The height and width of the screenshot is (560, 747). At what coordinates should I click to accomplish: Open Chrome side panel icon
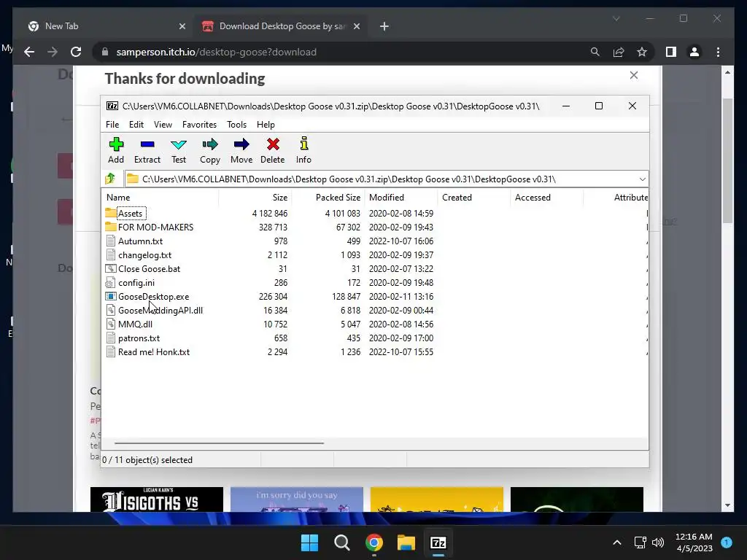pos(671,52)
